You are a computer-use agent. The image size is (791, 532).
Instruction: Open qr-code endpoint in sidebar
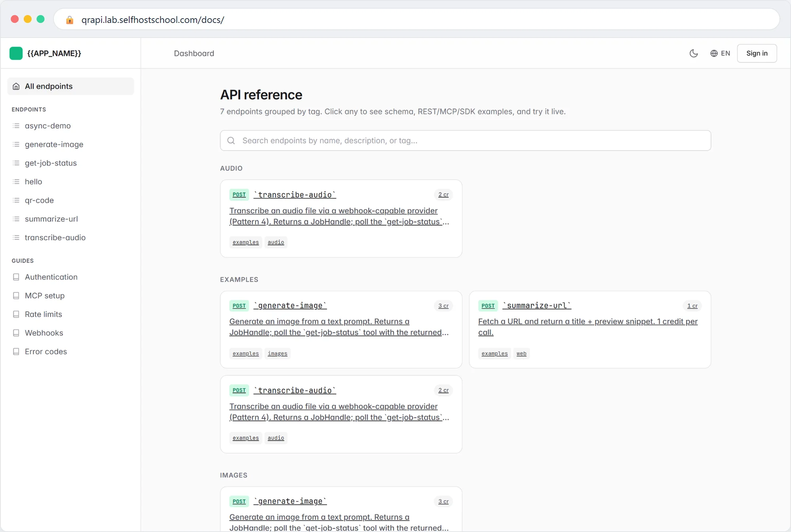coord(39,200)
